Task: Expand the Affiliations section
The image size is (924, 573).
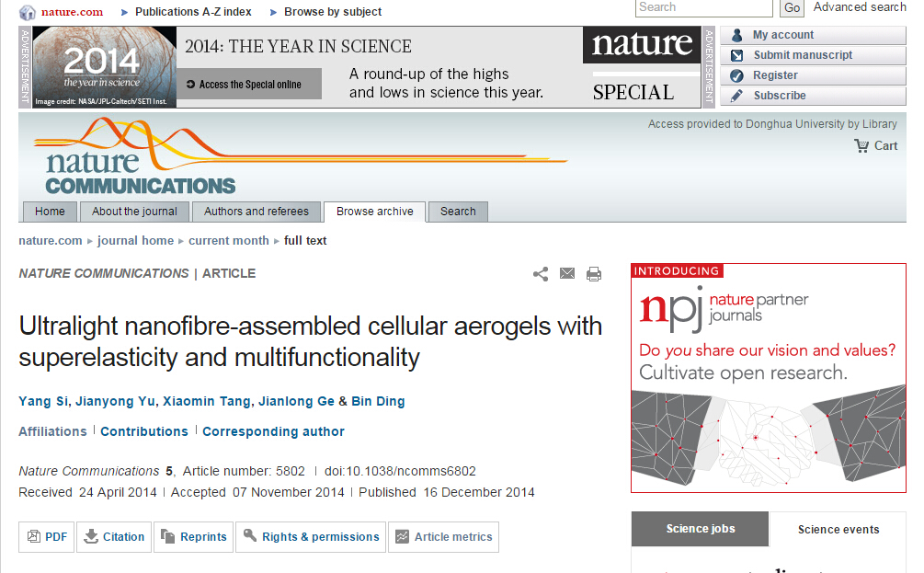Action: 52,431
